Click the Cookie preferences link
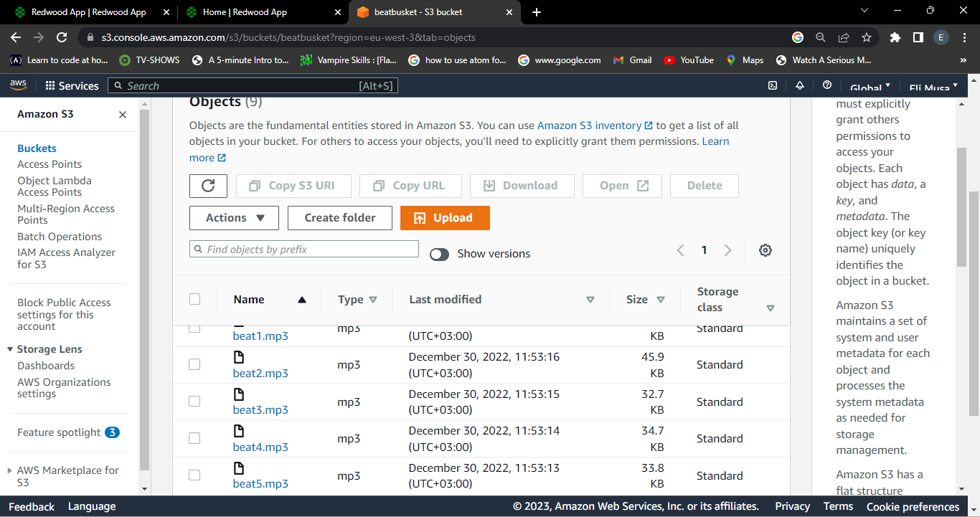980x517 pixels. click(913, 506)
